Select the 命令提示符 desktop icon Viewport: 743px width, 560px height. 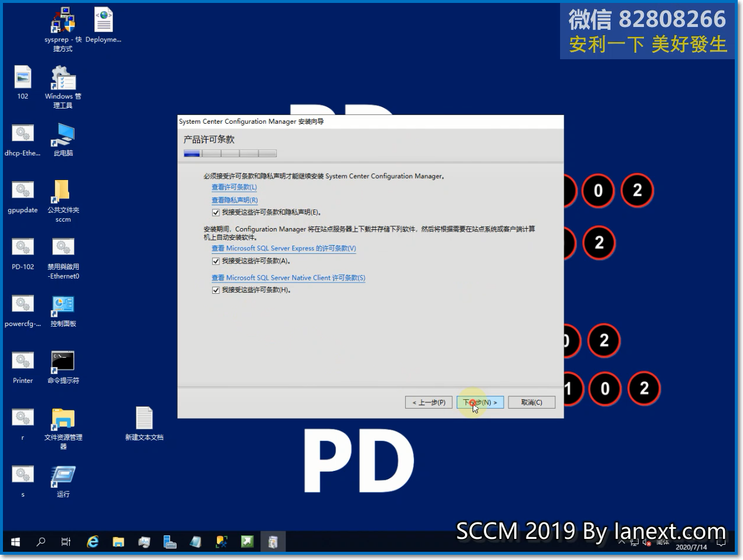63,367
